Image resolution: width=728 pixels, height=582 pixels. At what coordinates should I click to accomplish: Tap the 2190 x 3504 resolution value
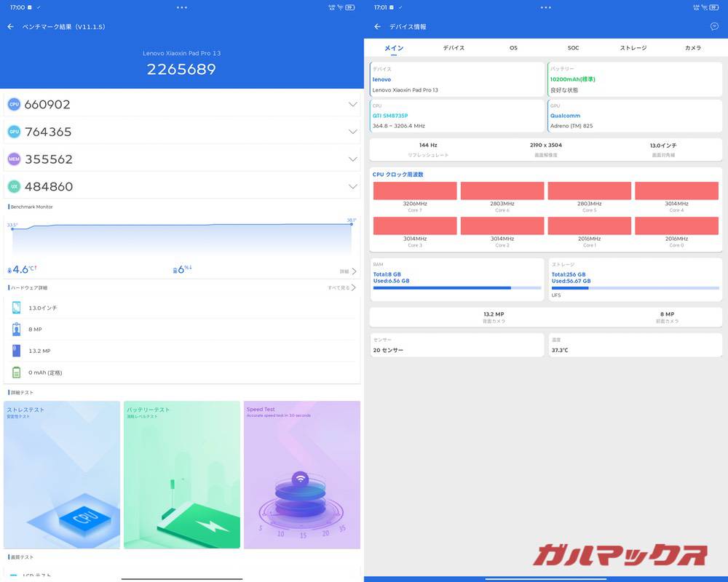[x=546, y=145]
